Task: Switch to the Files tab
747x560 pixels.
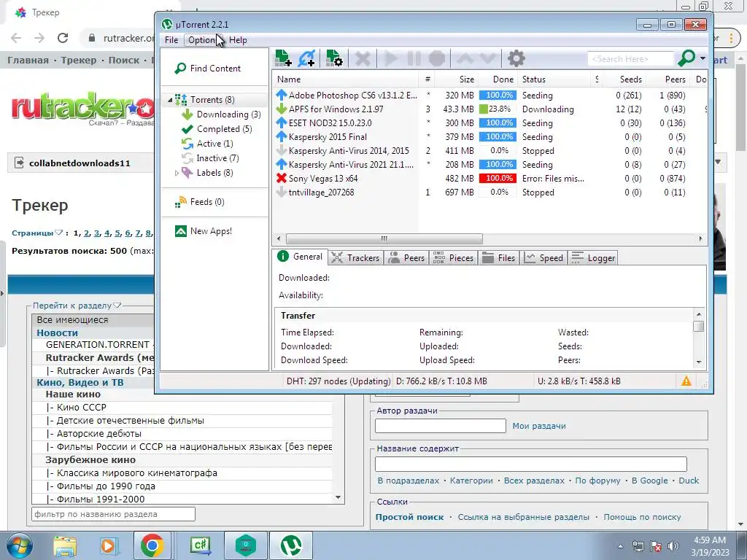Action: 498,257
